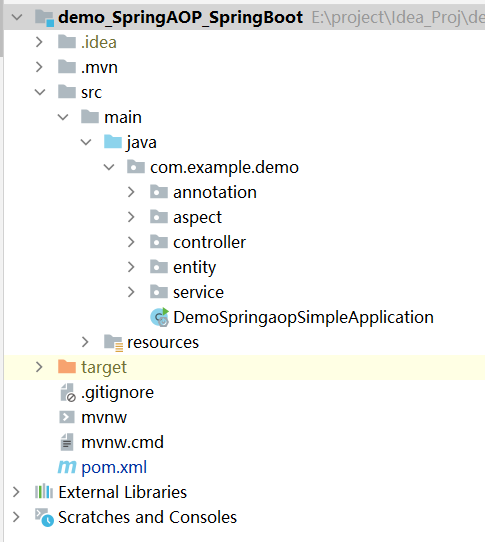This screenshot has width=485, height=542.
Task: Expand the entity package
Action: point(131,267)
